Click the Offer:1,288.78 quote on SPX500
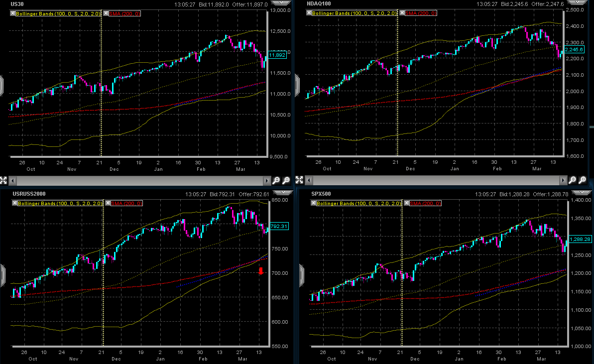The height and width of the screenshot is (364, 594). [551, 194]
